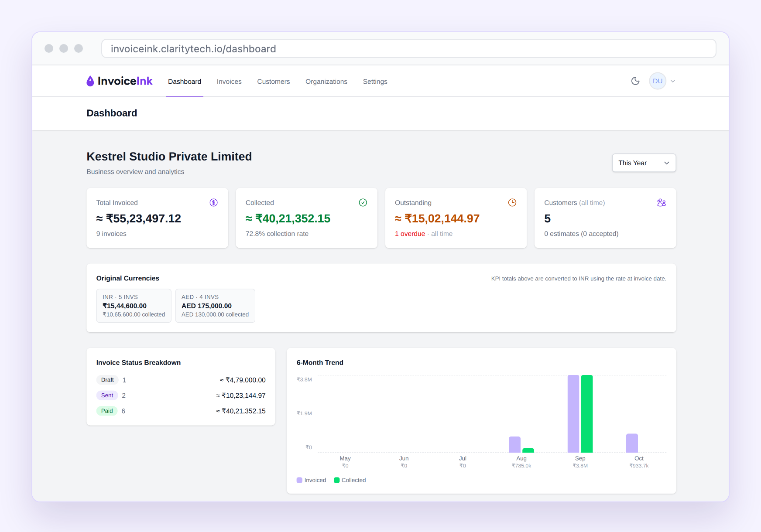
Task: Click the Sep invoiced purple bar
Action: coord(573,414)
